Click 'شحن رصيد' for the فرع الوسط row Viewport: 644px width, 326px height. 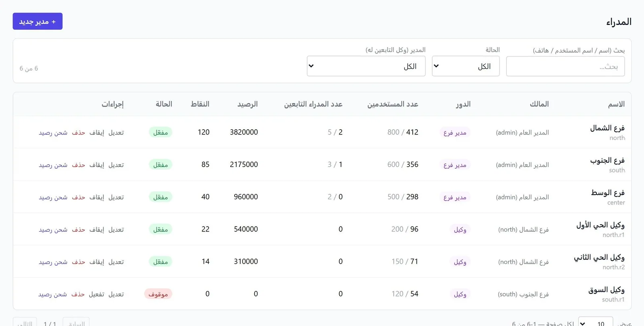coord(53,197)
